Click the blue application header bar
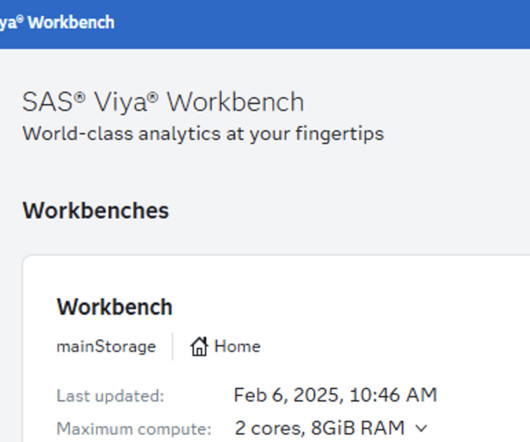This screenshot has width=530, height=442. pos(265,24)
